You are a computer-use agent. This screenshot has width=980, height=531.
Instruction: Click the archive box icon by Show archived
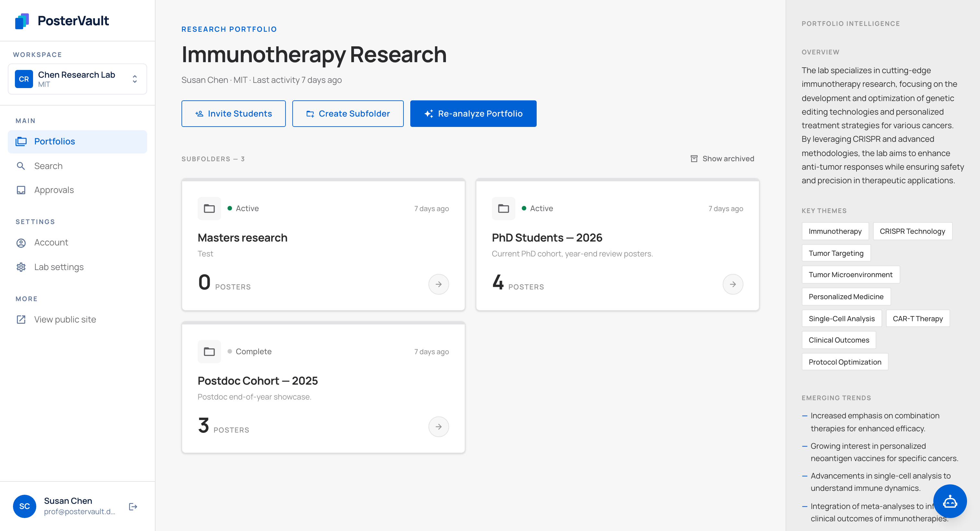coord(694,159)
